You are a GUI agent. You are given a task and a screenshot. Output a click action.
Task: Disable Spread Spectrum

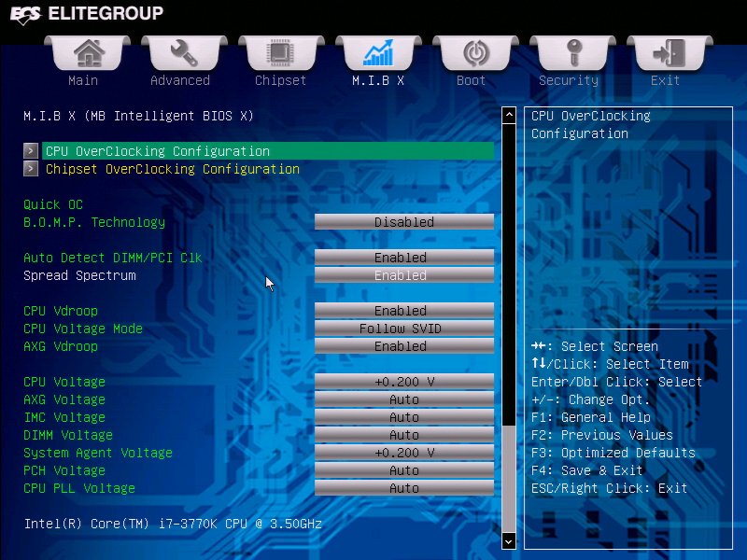[403, 275]
